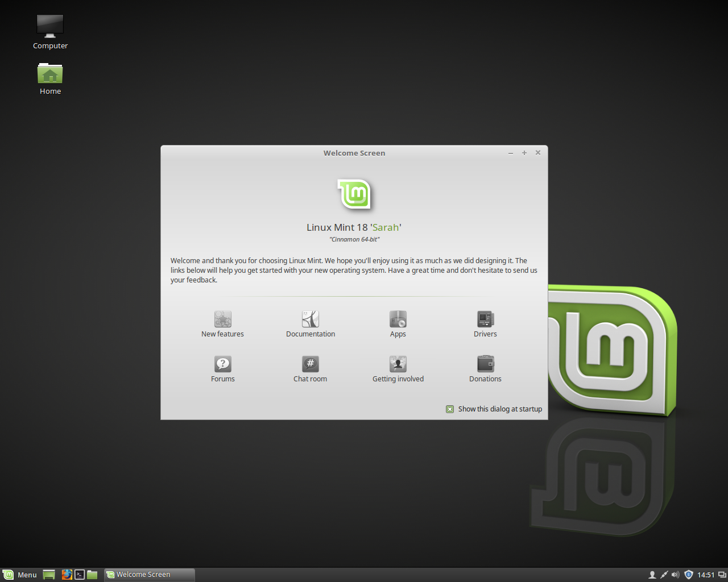The height and width of the screenshot is (582, 728).
Task: Open the Mint Menu button
Action: [x=20, y=575]
